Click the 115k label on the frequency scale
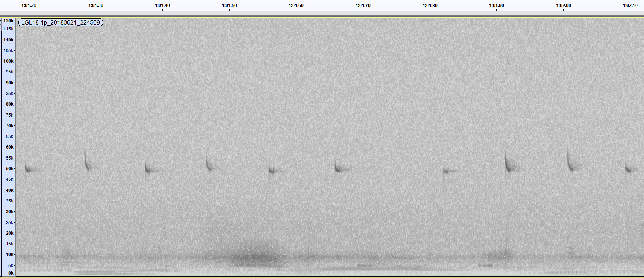Image resolution: width=644 pixels, height=278 pixels. 8,29
